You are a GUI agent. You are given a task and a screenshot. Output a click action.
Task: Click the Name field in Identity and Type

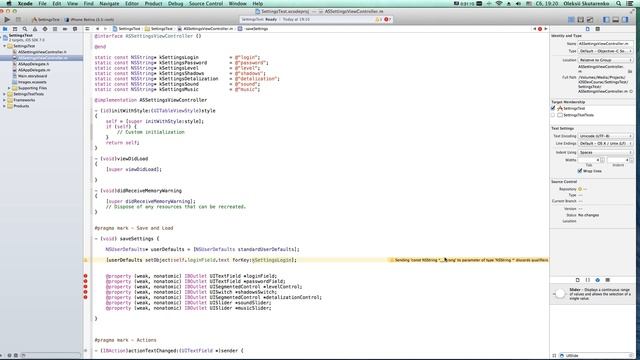[x=605, y=44]
